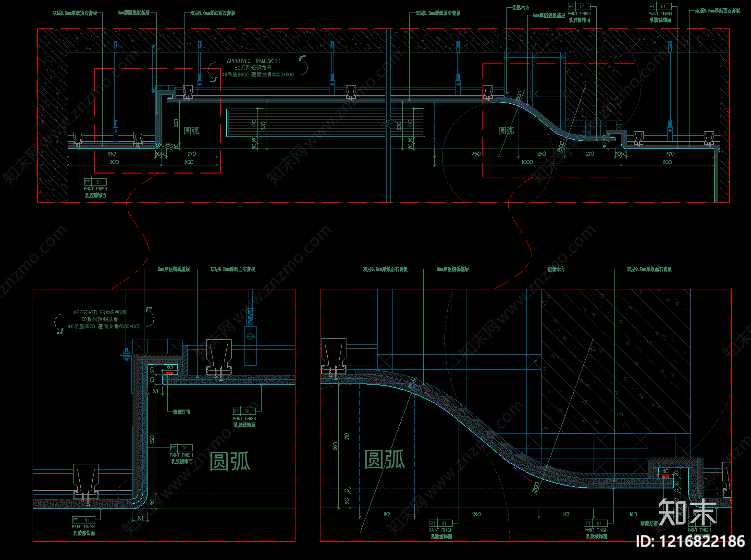Select "9mm厚阻燃板基层" callout above the lower-right detail

pos(453,269)
